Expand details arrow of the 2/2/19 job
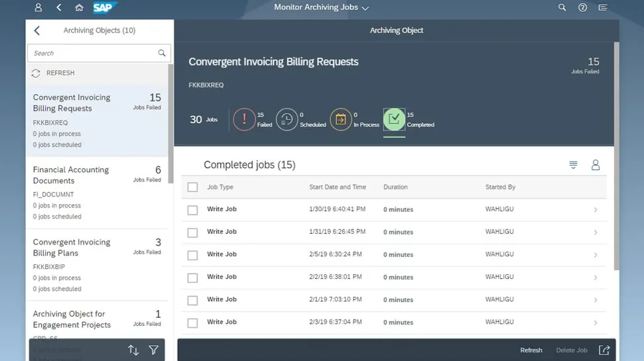 (595, 278)
